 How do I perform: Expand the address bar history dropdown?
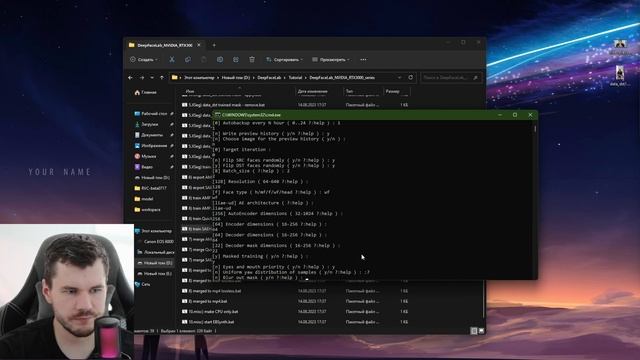[x=400, y=78]
